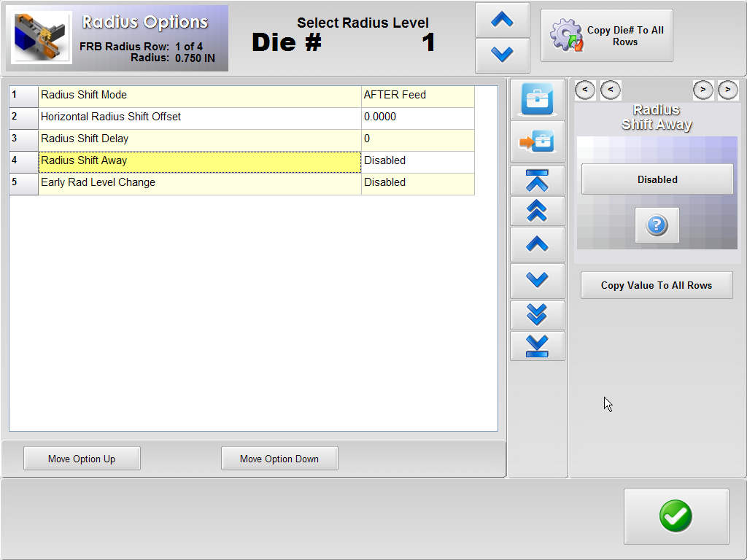Move up one row in options list

[x=537, y=244]
